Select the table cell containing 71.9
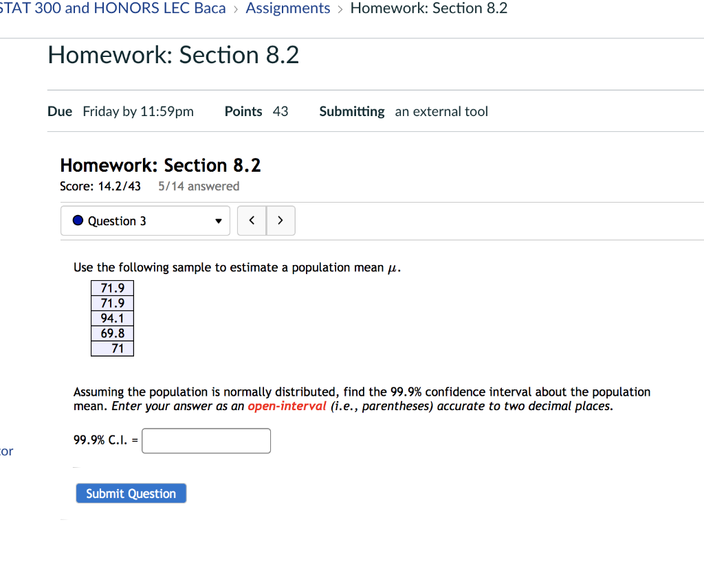This screenshot has height=588, width=704. (x=112, y=287)
